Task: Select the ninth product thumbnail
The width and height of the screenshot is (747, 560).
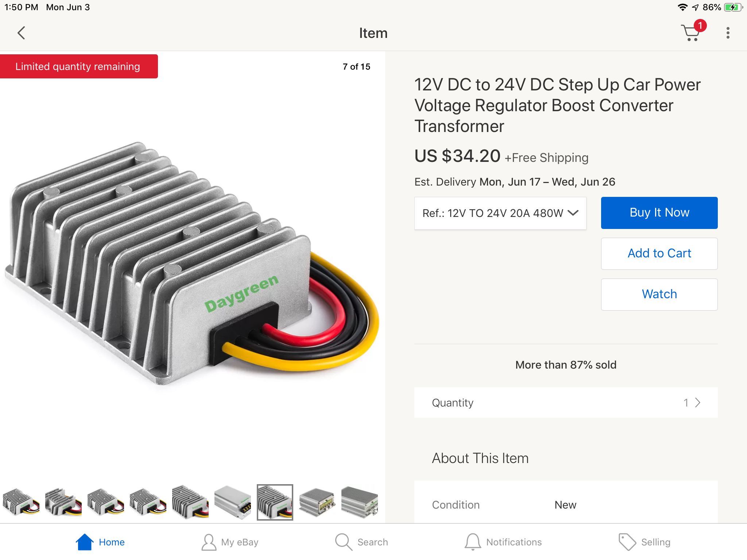Action: [360, 502]
